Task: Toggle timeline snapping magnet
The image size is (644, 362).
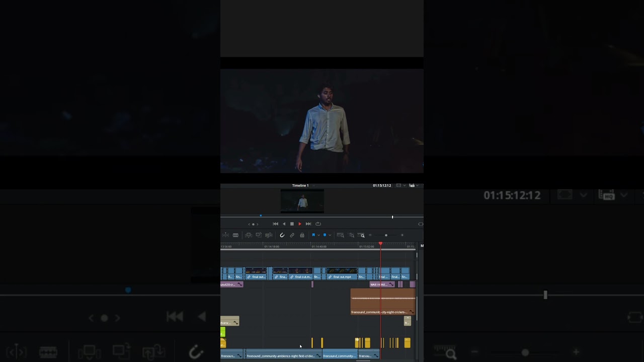Action: [282, 235]
